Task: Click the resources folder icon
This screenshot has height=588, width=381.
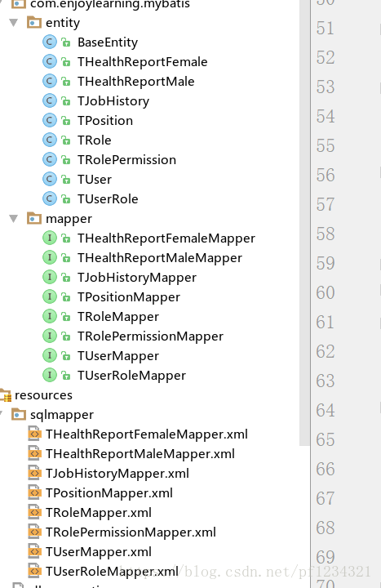Action: pos(6,395)
